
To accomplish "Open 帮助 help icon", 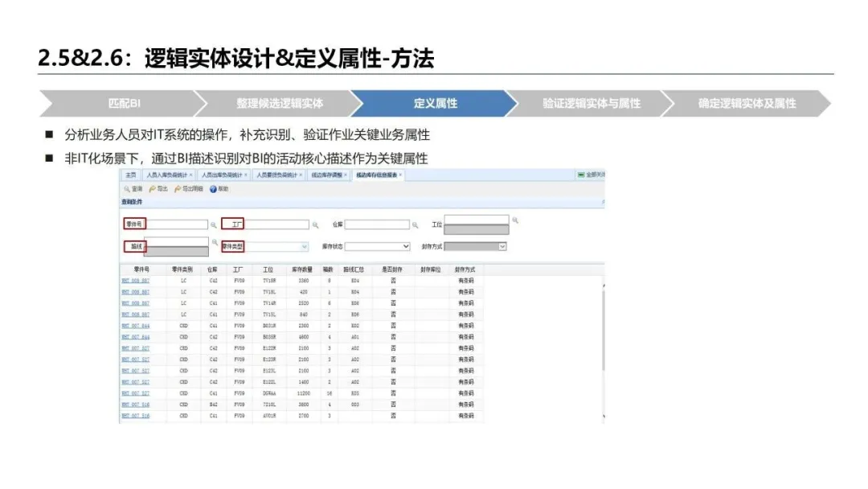I will tap(213, 189).
